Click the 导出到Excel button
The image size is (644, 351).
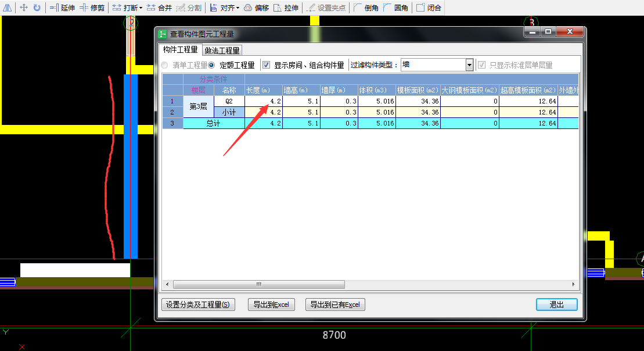[x=271, y=305]
